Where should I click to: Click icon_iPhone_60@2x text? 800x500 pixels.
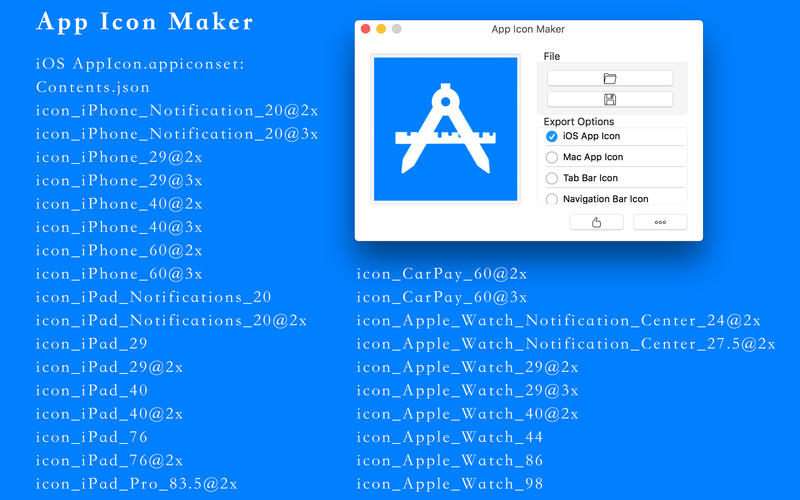119,251
